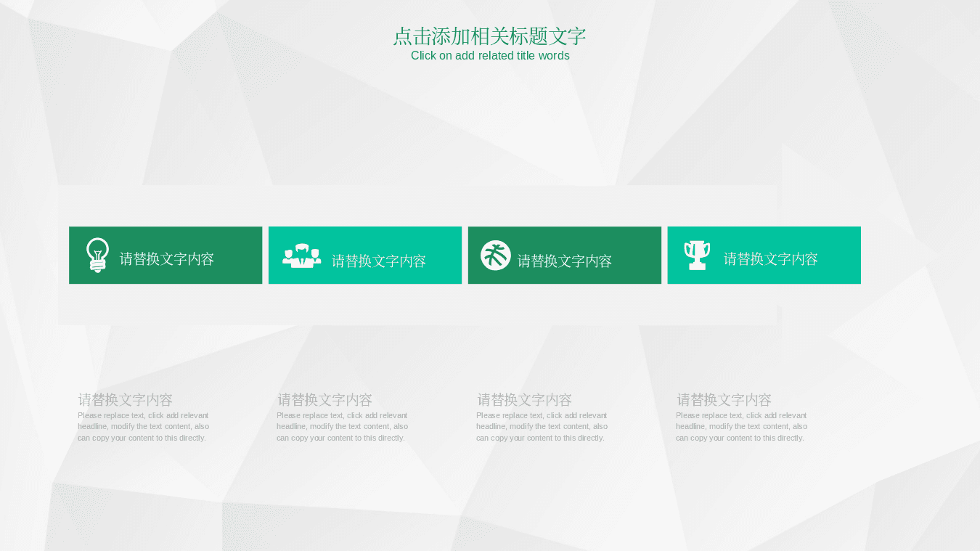The image size is (980, 551).
Task: Click the basketball circle icon
Action: pyautogui.click(x=496, y=256)
